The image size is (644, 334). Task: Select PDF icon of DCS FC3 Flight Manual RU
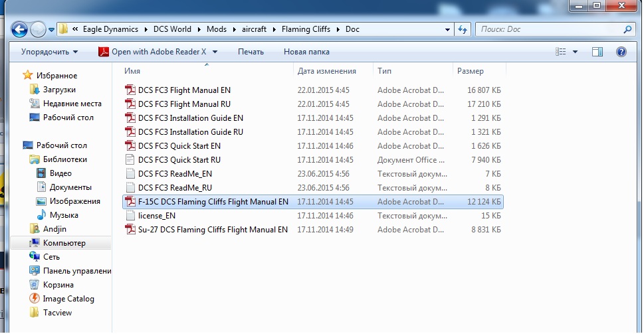coord(130,104)
